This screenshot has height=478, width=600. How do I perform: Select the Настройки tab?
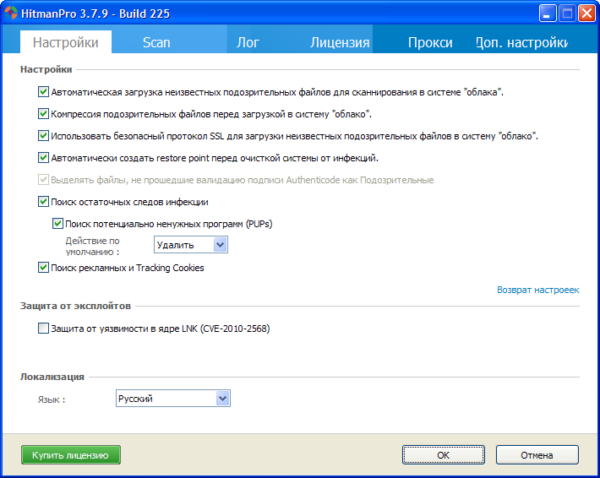point(65,43)
